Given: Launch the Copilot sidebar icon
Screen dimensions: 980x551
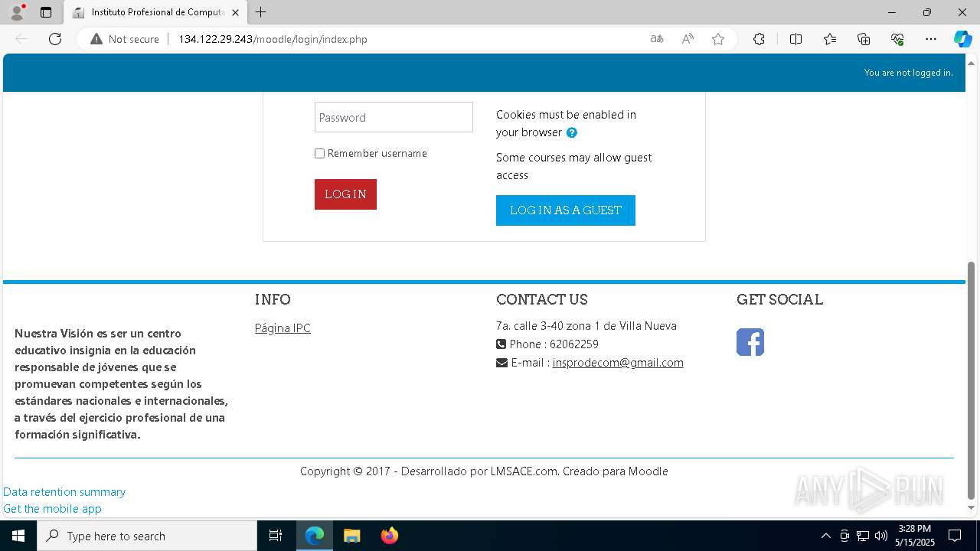Looking at the screenshot, I should 962,39.
